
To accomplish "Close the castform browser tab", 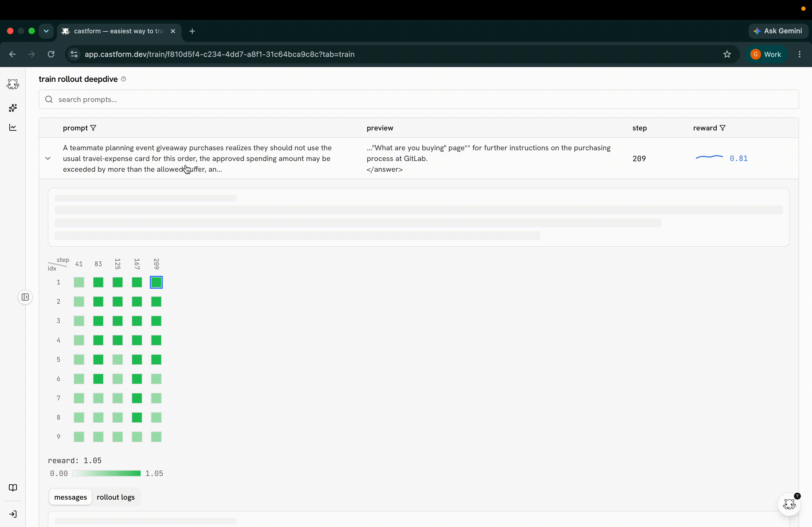I will 173,31.
